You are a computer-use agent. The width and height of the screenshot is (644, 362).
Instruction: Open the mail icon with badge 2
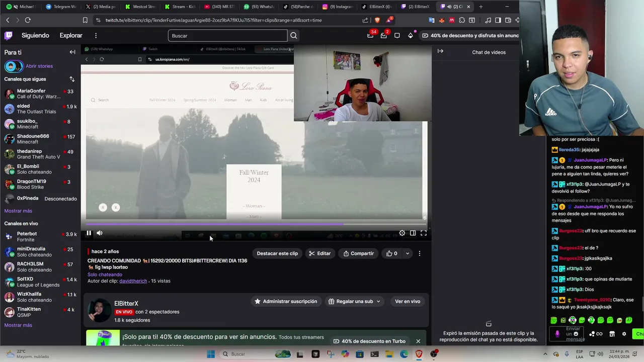pos(384,36)
